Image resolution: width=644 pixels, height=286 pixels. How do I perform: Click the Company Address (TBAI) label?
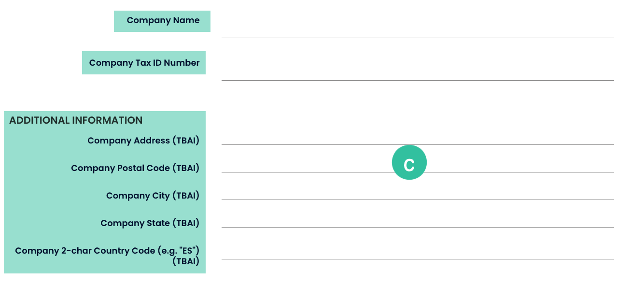[143, 141]
